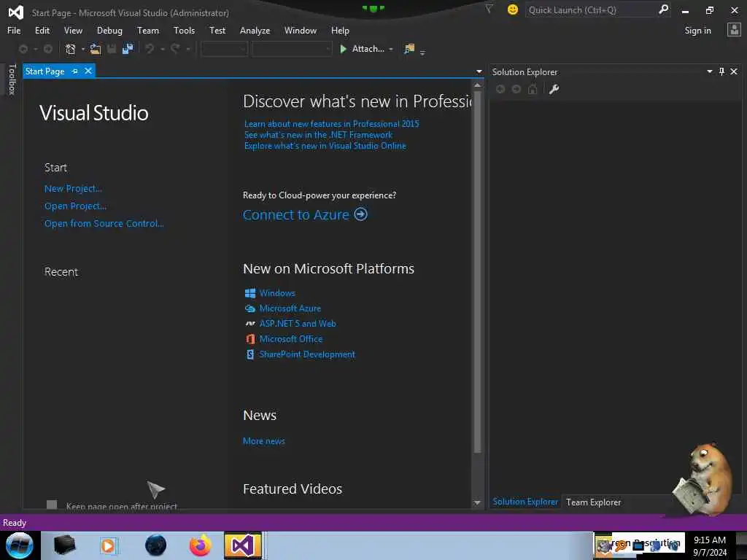Click the notifications filter flag icon
Viewport: 747px width, 560px height.
[x=489, y=9]
